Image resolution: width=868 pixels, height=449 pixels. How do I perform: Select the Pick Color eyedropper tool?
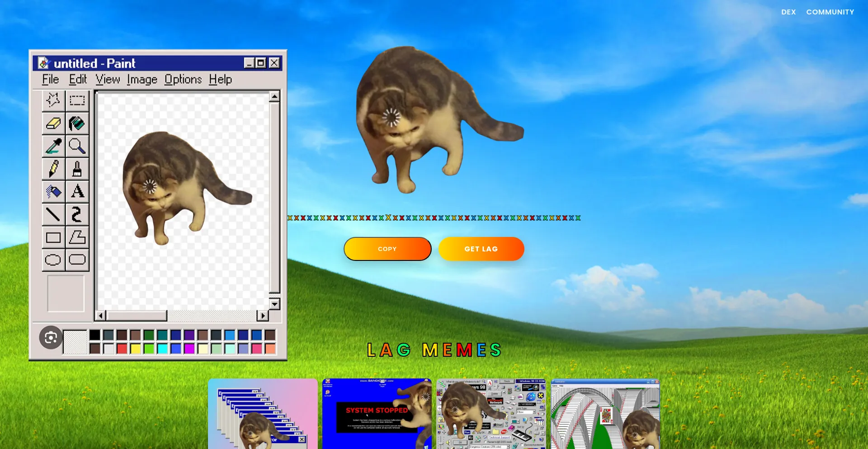(x=53, y=146)
